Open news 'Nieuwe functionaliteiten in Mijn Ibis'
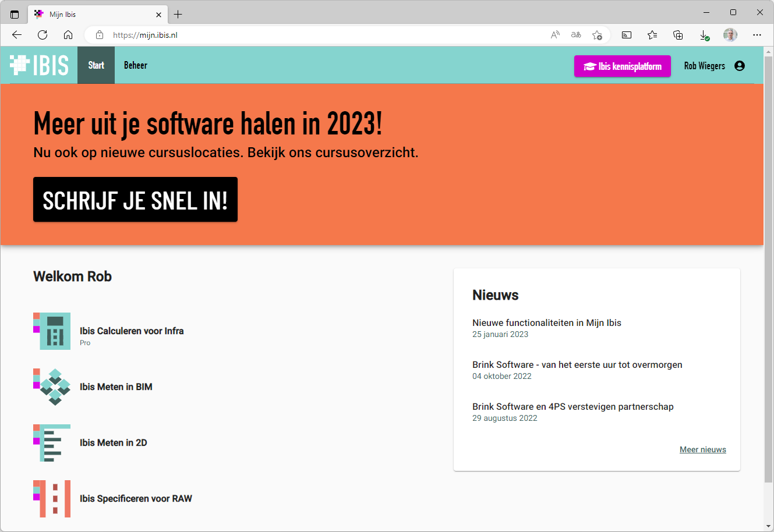This screenshot has height=532, width=774. pyautogui.click(x=547, y=322)
